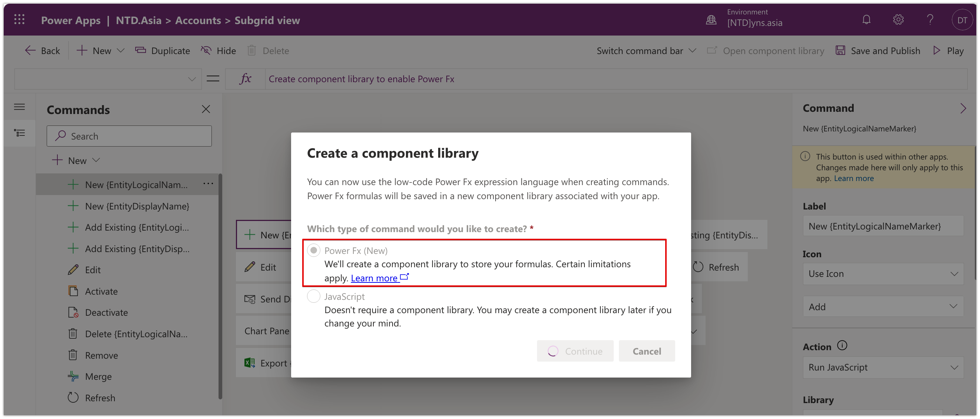Image resolution: width=980 pixels, height=419 pixels.
Task: Click the Commands search field
Action: pos(129,136)
